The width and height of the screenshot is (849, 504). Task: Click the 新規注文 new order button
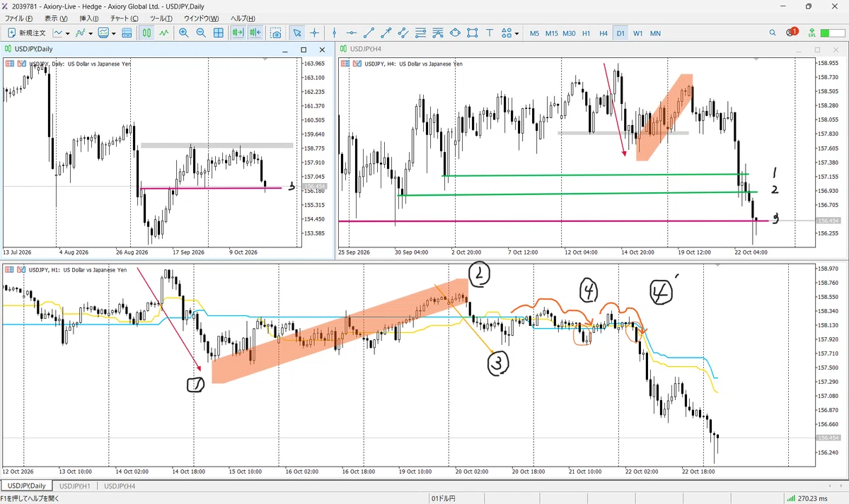pyautogui.click(x=27, y=33)
